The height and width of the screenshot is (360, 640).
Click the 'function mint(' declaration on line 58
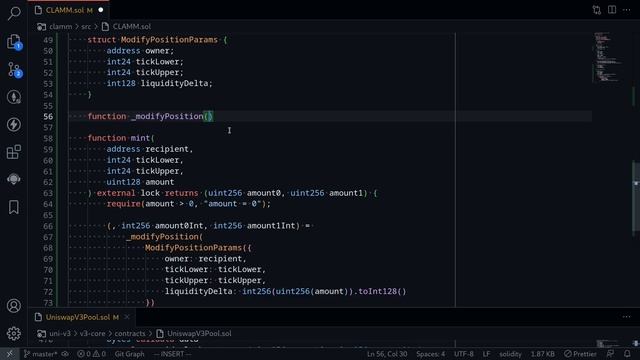click(121, 138)
